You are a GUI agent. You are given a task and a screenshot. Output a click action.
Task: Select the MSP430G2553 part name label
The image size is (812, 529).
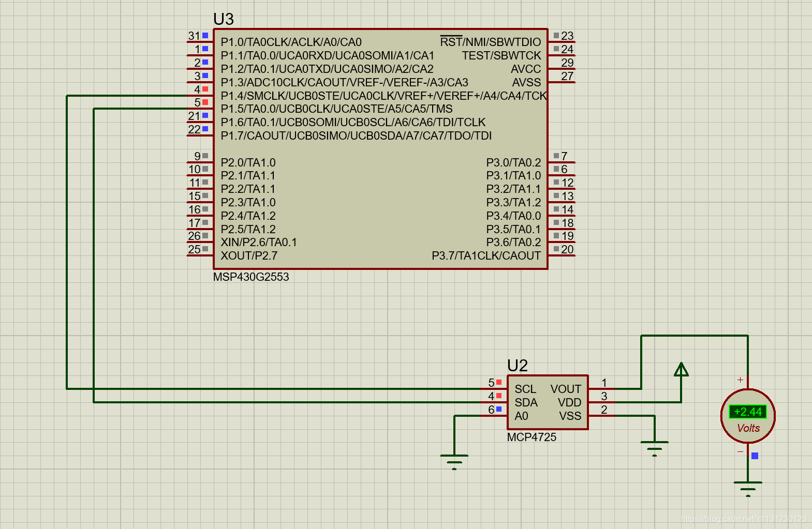(x=251, y=277)
